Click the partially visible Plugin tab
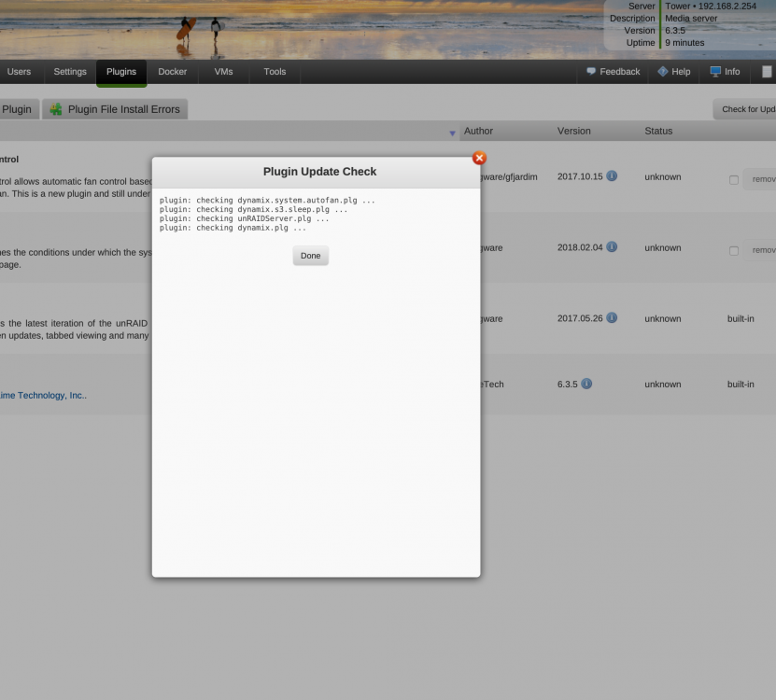 (19, 109)
